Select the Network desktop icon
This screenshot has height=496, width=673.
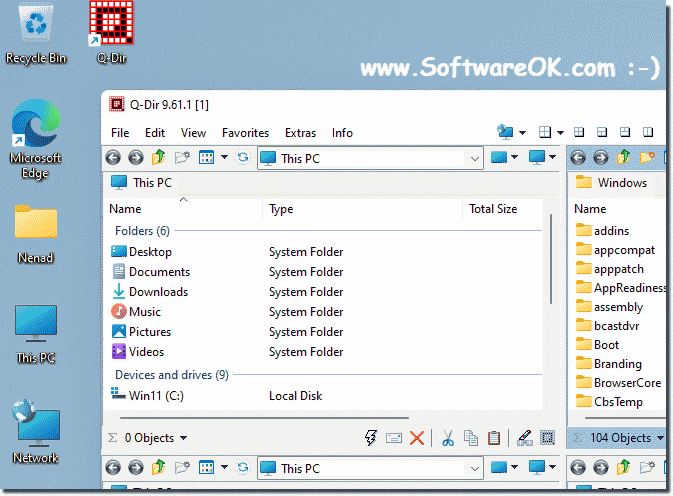click(x=36, y=431)
